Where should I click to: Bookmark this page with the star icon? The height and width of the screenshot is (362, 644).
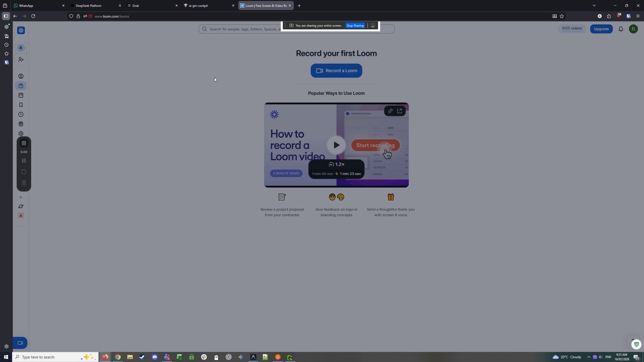(562, 16)
